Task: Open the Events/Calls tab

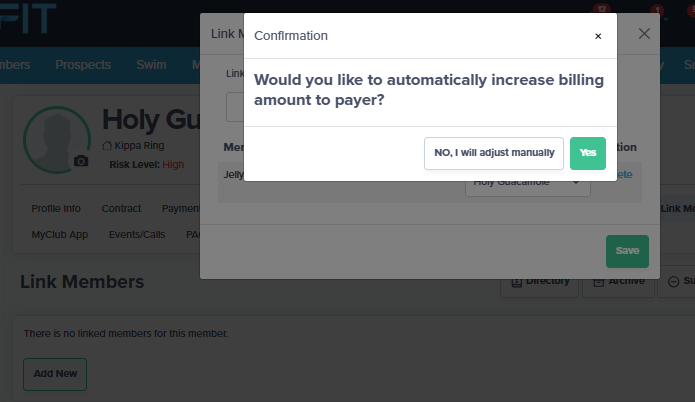Action: pos(137,234)
